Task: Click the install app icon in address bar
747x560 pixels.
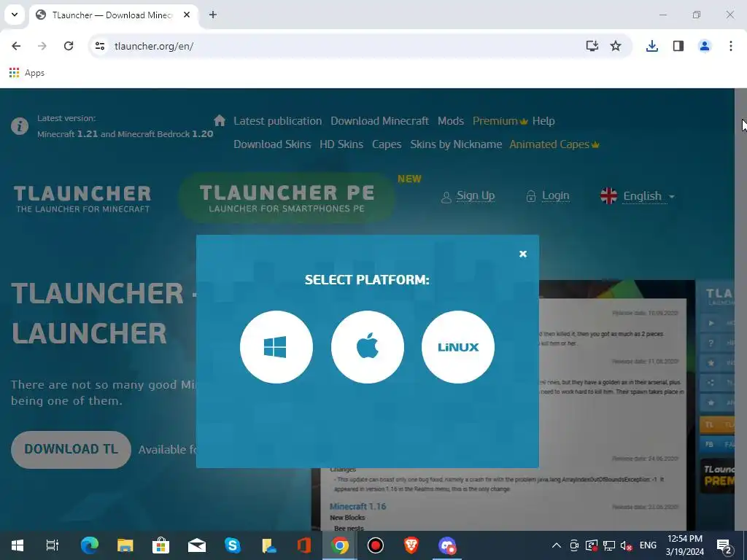Action: 592,46
